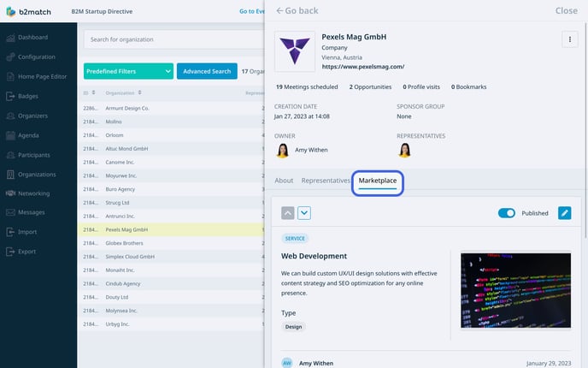Screen dimensions: 588x368
Task: Select the Antrunci Inc. row
Action: tap(171, 217)
